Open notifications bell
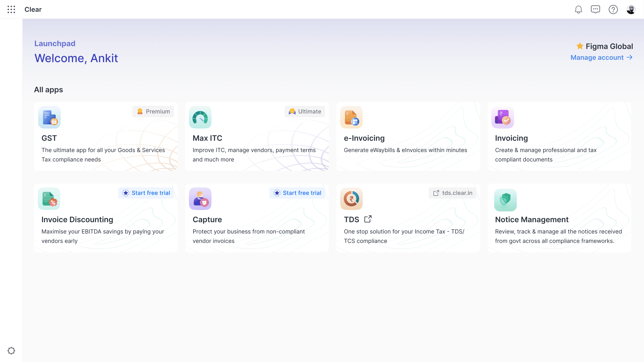644x362 pixels. 578,9
